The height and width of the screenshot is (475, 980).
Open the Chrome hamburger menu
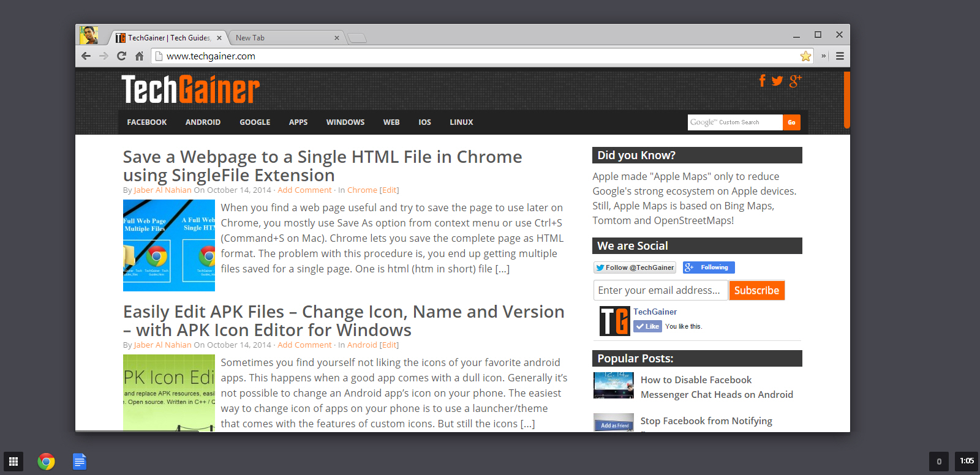840,56
